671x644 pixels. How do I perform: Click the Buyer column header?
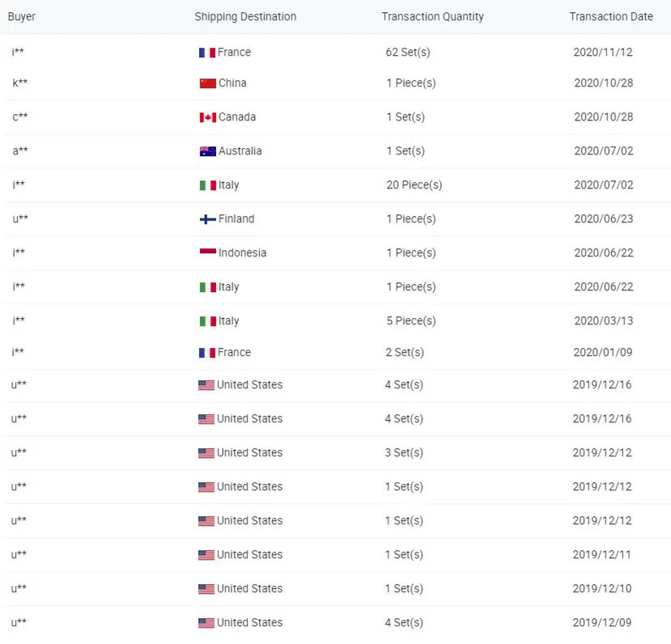pyautogui.click(x=22, y=16)
